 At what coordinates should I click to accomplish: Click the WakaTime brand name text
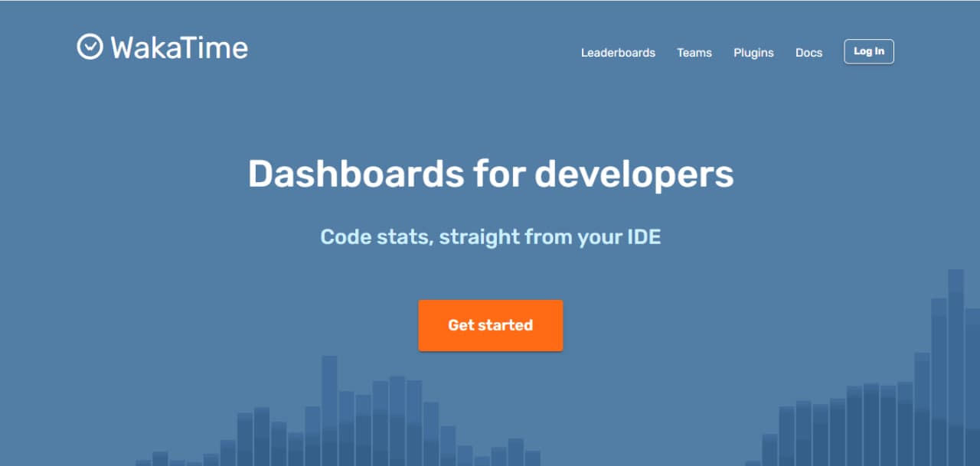pyautogui.click(x=179, y=48)
